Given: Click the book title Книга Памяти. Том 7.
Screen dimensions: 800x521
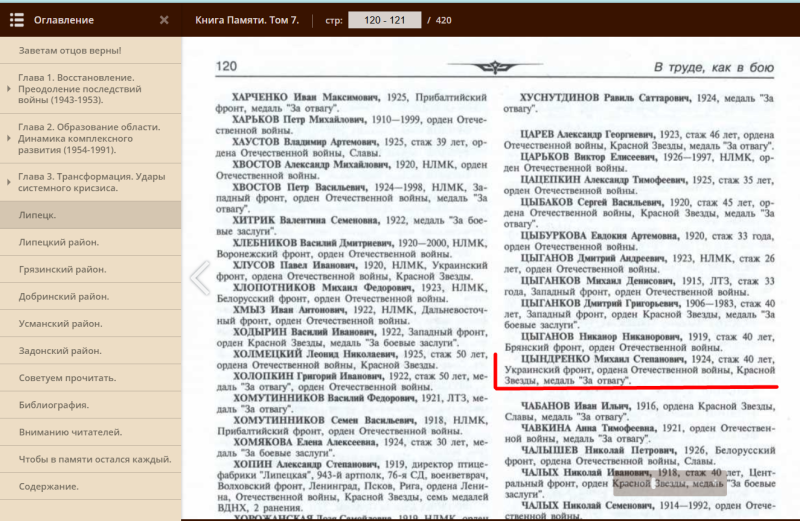Looking at the screenshot, I should click(247, 20).
